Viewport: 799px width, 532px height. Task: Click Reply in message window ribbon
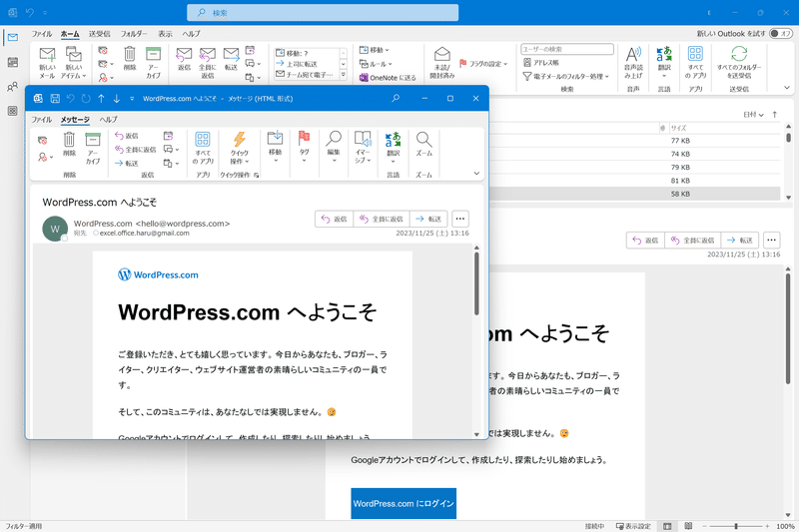127,136
